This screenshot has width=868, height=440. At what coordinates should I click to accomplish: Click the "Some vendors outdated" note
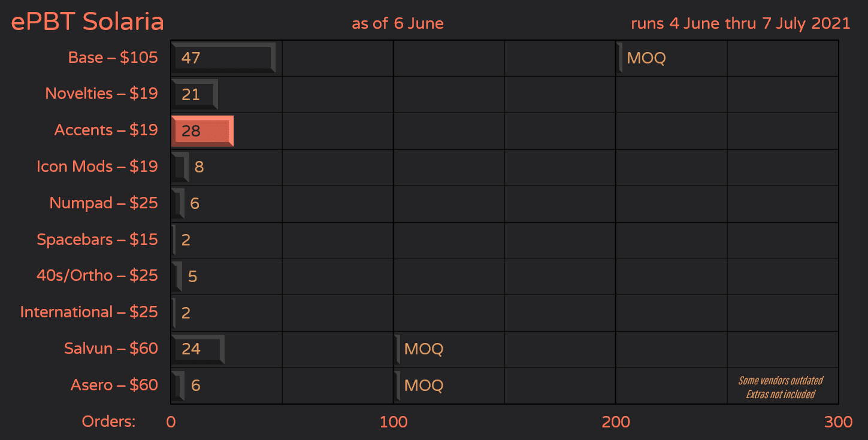tap(780, 381)
